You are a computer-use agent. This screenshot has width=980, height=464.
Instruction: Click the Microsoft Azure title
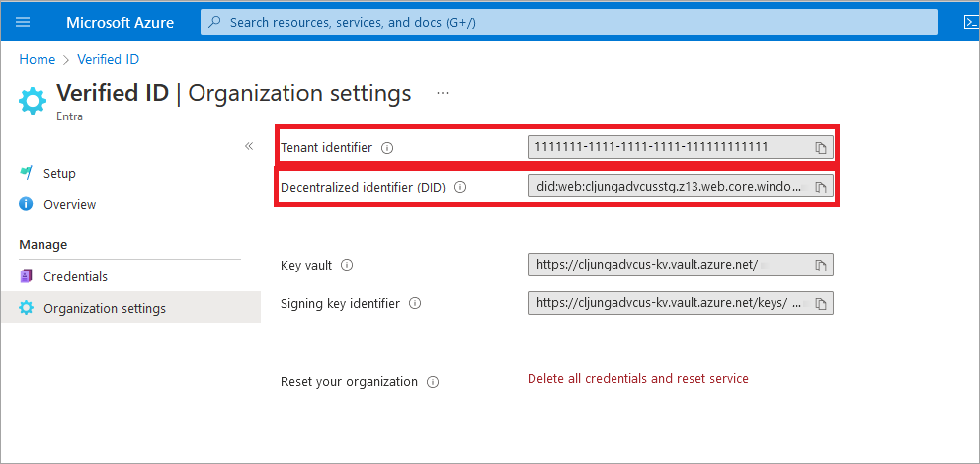pos(120,23)
